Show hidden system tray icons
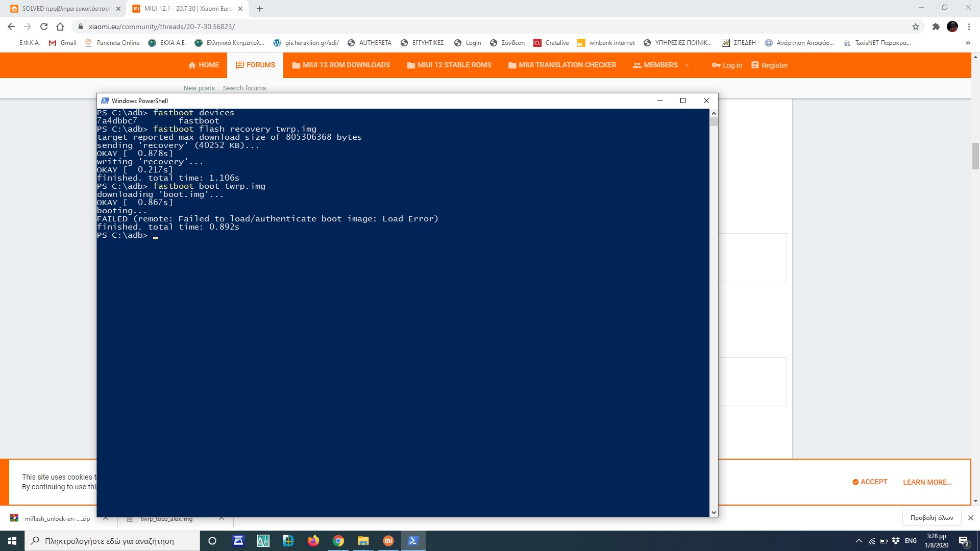Image resolution: width=980 pixels, height=551 pixels. [859, 541]
